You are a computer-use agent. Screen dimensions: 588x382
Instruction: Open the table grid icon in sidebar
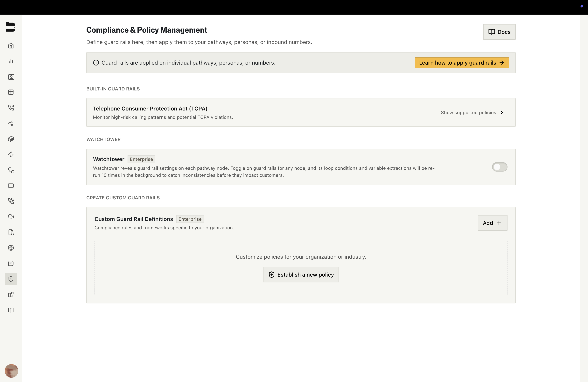(x=11, y=92)
